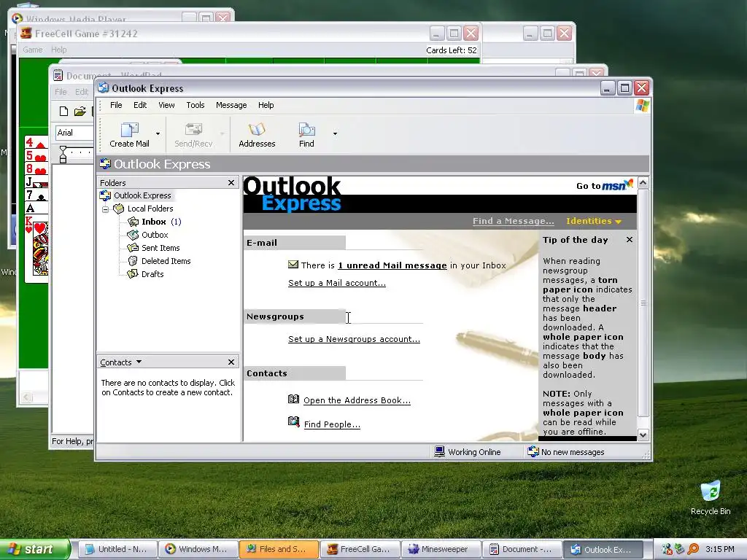Click the Start button

tap(34, 549)
